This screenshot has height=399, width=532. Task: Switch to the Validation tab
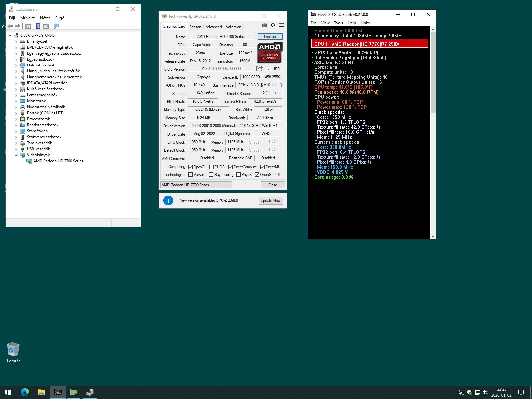(x=234, y=27)
